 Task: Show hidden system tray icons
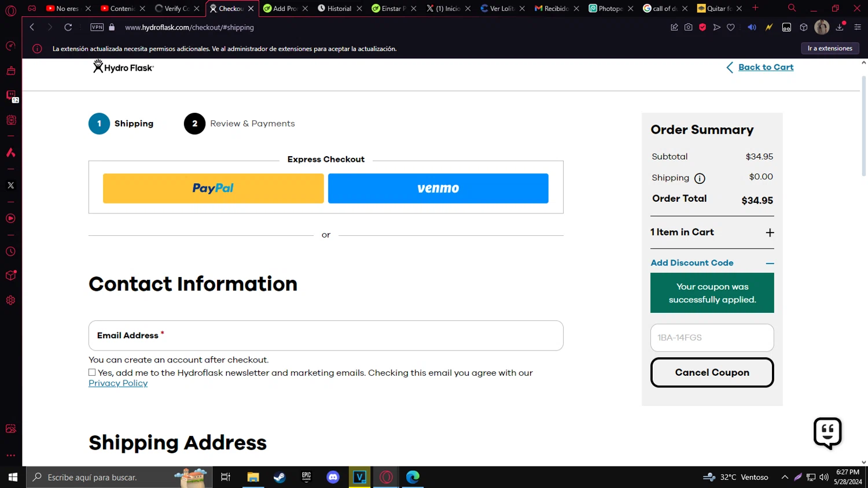(785, 478)
